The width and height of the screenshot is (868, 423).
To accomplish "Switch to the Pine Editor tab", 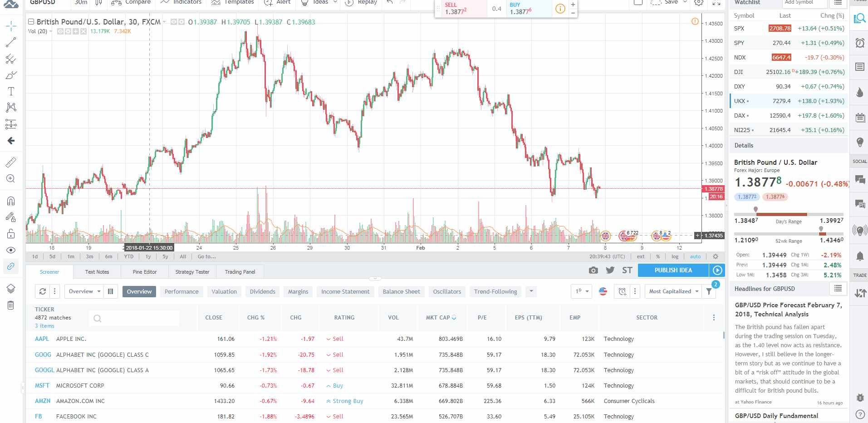I will point(145,272).
